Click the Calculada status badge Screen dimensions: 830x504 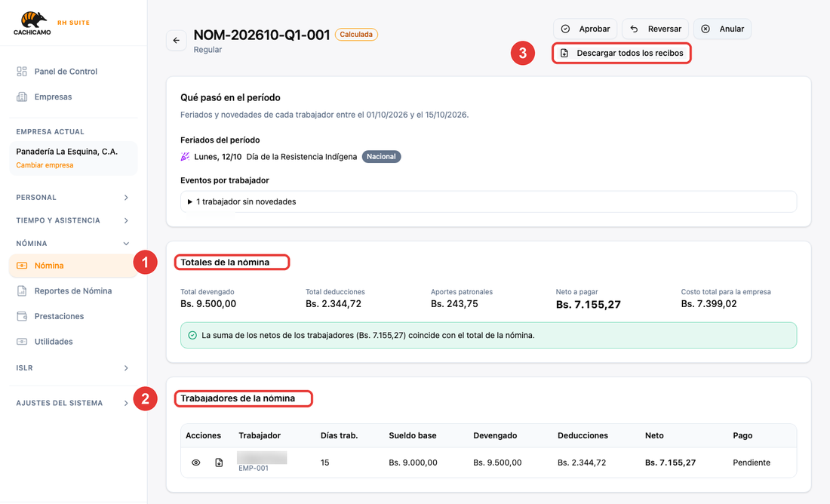point(356,35)
